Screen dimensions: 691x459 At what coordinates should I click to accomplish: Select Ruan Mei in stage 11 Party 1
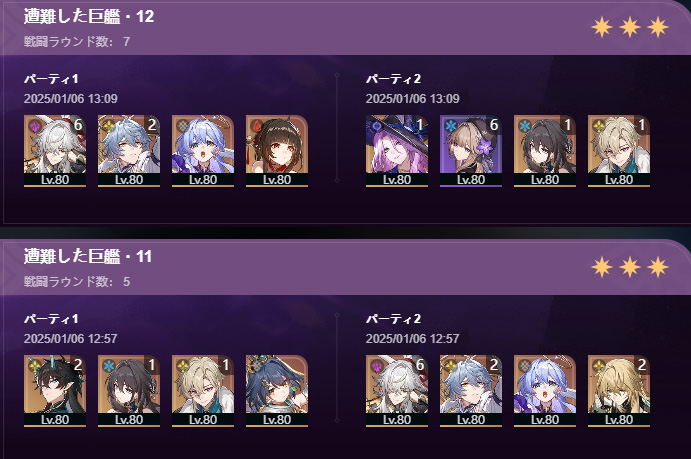pos(129,391)
